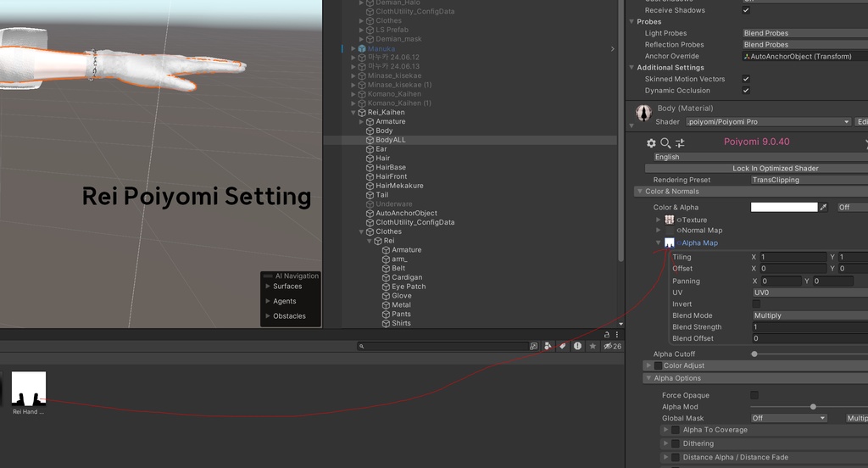The width and height of the screenshot is (868, 468).
Task: Open Blend Mode Multiply dropdown
Action: click(x=810, y=315)
